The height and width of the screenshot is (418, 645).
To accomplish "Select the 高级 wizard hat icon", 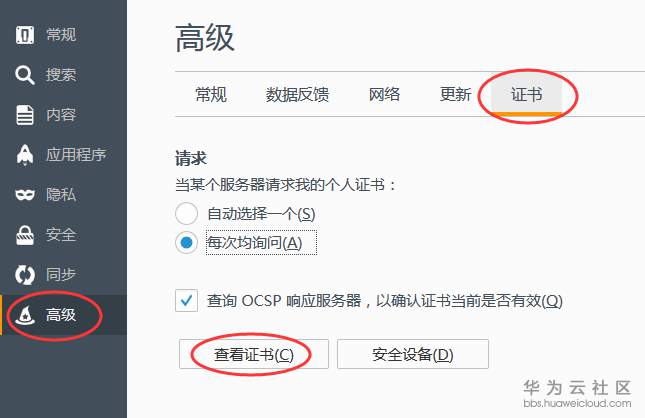I will pos(25,315).
